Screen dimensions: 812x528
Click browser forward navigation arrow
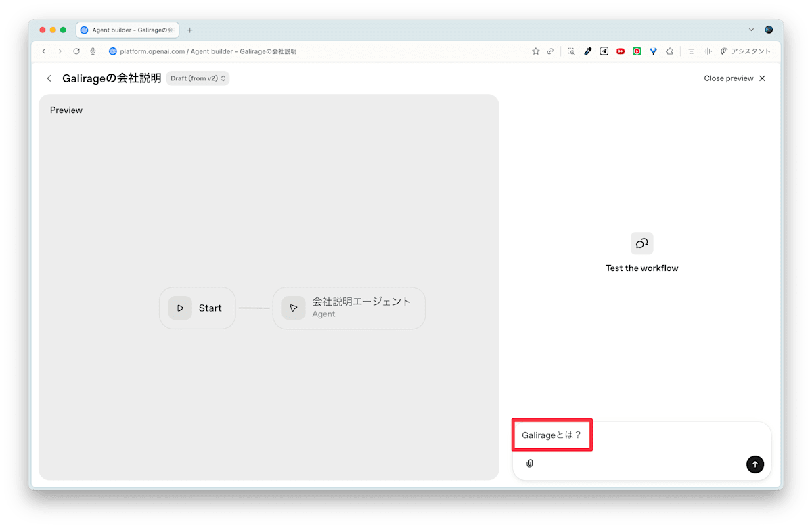tap(60, 51)
